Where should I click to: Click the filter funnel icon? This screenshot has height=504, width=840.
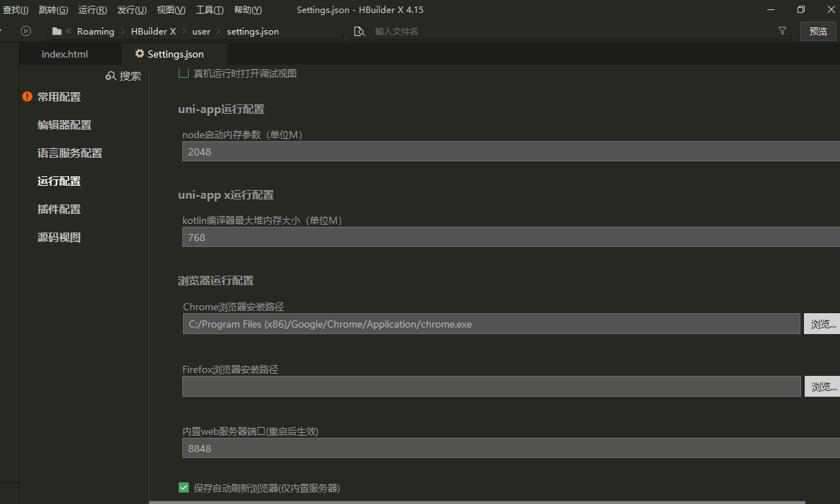pyautogui.click(x=782, y=31)
